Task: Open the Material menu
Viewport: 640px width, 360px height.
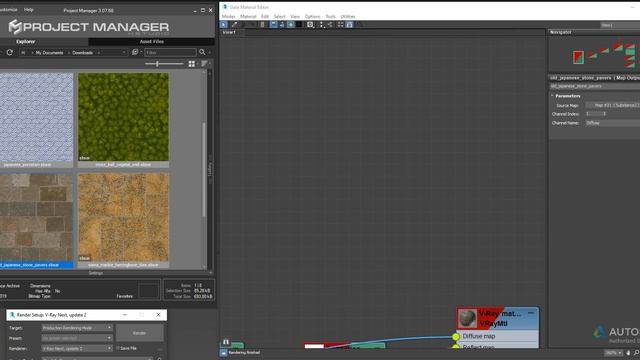Action: point(248,16)
